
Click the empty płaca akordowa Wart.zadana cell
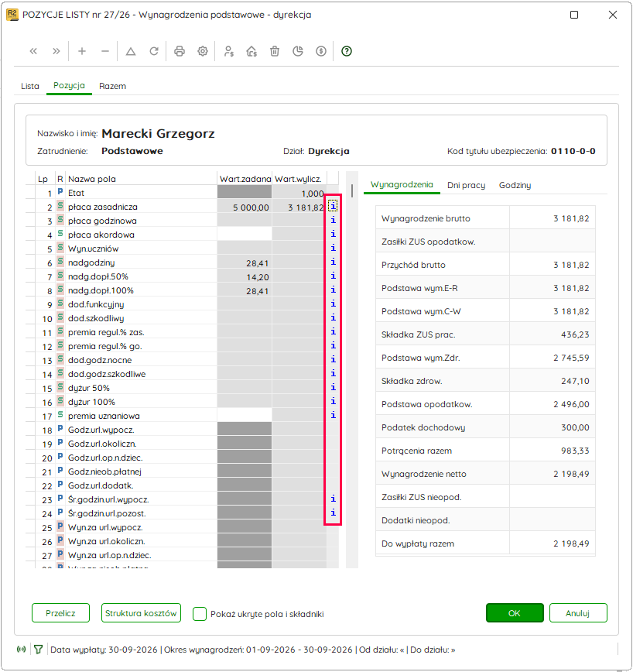coord(245,235)
